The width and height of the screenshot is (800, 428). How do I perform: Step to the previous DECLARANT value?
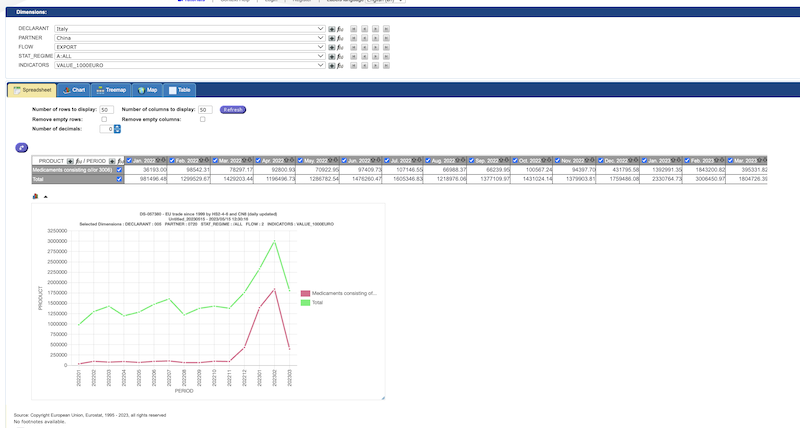tap(364, 30)
